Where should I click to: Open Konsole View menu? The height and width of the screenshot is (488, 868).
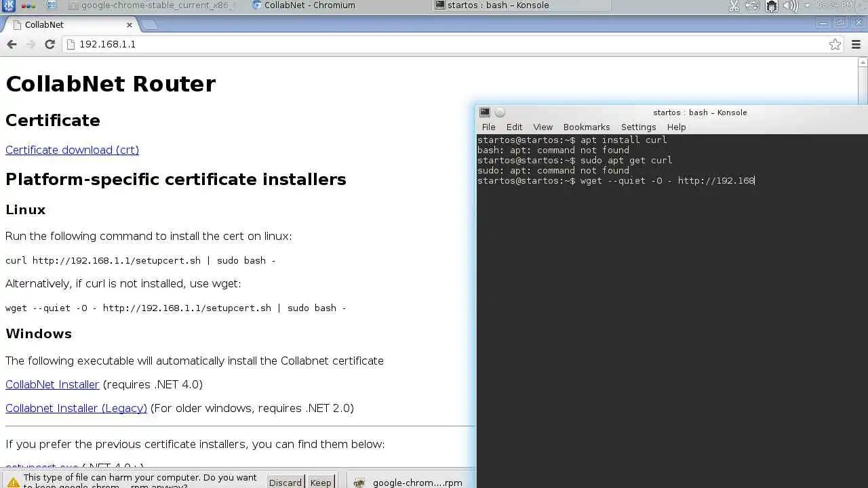click(542, 127)
